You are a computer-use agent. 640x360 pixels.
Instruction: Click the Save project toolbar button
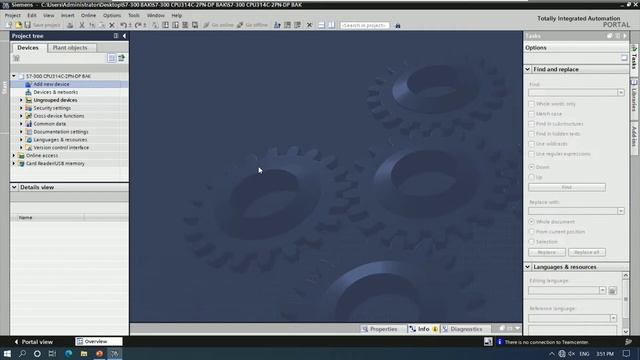pos(42,25)
